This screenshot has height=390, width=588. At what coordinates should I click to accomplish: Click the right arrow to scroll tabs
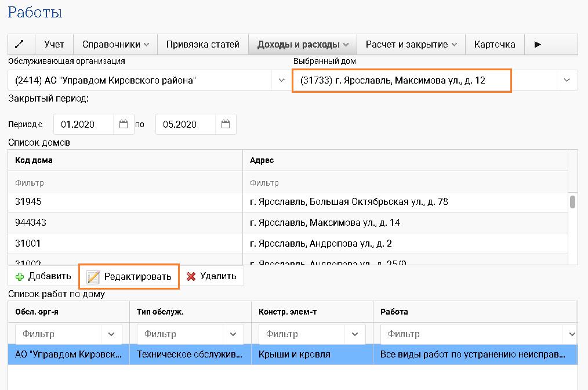[x=538, y=44]
